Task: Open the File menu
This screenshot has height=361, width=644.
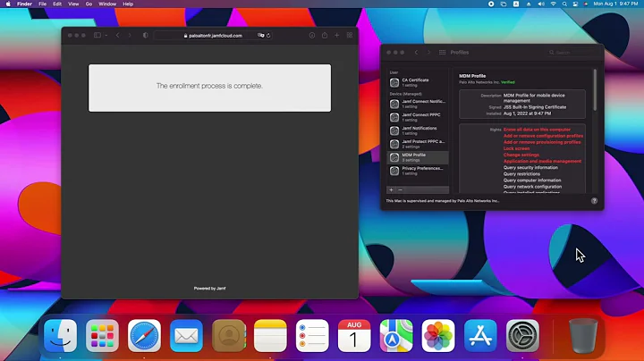Action: 42,4
